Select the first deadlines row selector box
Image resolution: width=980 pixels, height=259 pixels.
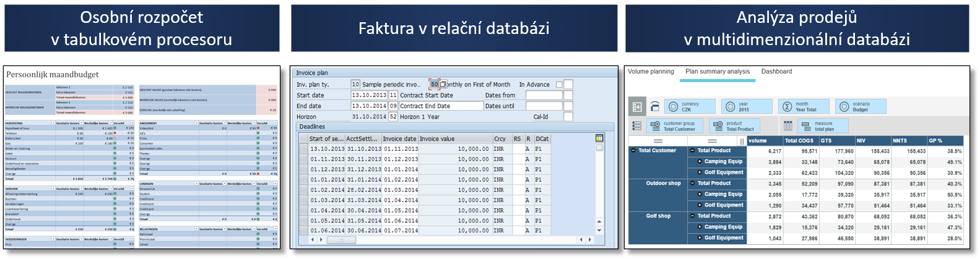coord(303,149)
